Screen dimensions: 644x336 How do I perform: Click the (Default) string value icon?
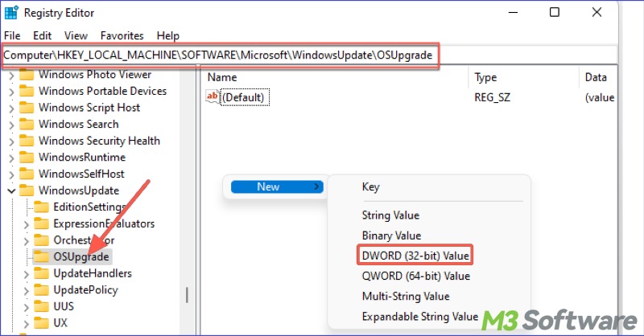tap(213, 96)
